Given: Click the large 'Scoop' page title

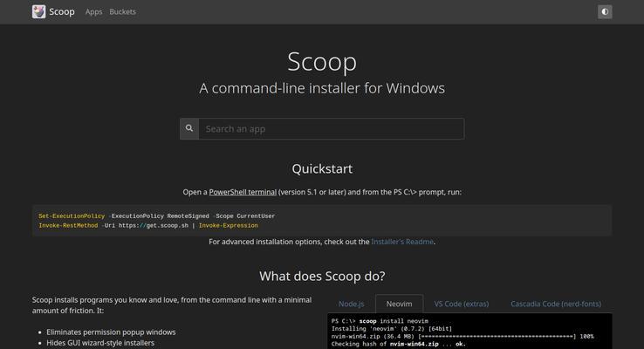Looking at the screenshot, I should (322, 62).
